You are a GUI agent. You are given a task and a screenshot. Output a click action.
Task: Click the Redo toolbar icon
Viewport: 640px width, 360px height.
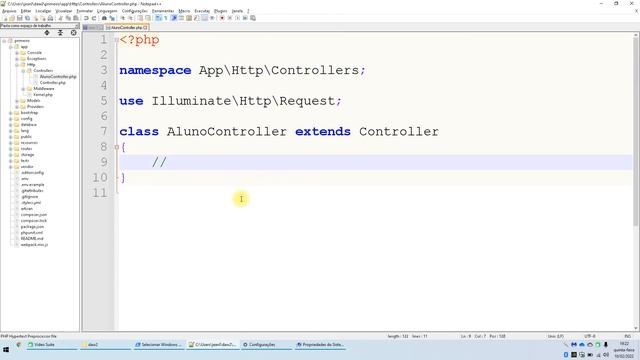[94, 18]
